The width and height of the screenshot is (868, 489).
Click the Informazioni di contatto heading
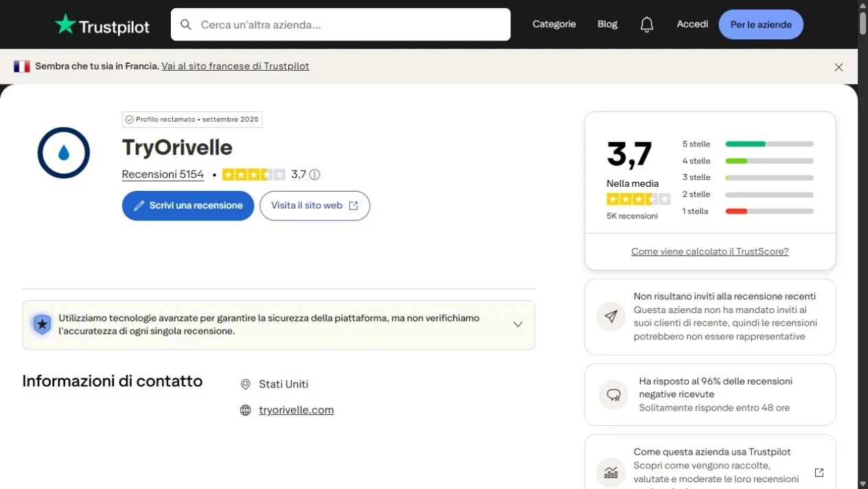tap(113, 381)
